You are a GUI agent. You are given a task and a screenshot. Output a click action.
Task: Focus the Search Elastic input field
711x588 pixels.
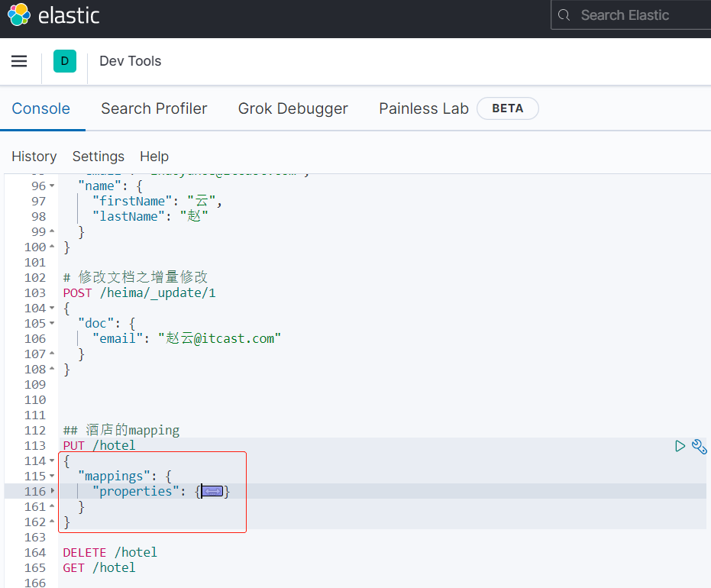tap(638, 15)
